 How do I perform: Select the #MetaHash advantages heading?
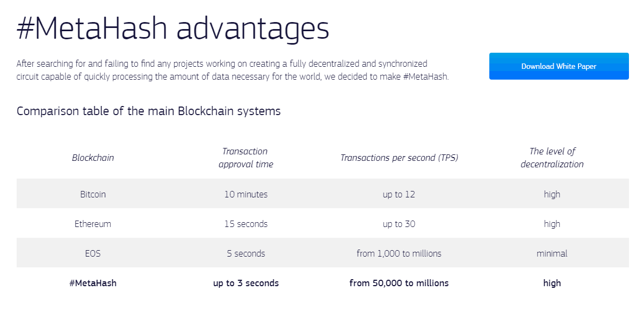tap(173, 29)
